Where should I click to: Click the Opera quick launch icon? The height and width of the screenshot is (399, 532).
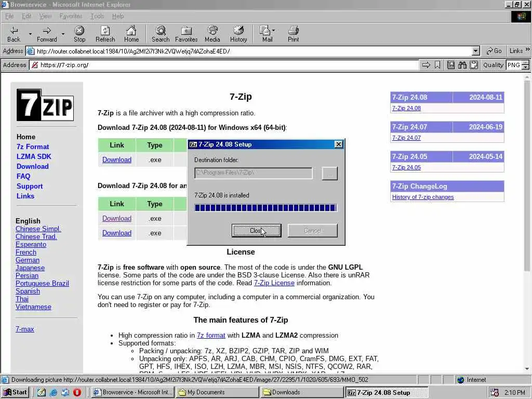[x=77, y=392]
